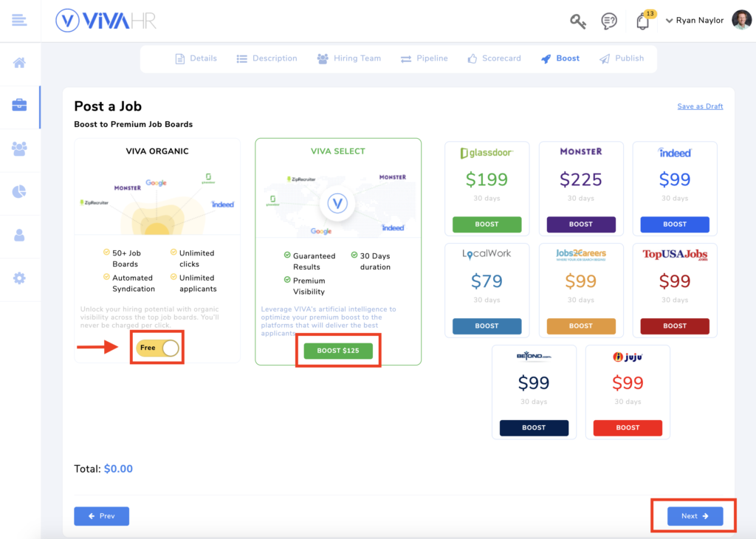Boost on LocalWork for $79

487,326
